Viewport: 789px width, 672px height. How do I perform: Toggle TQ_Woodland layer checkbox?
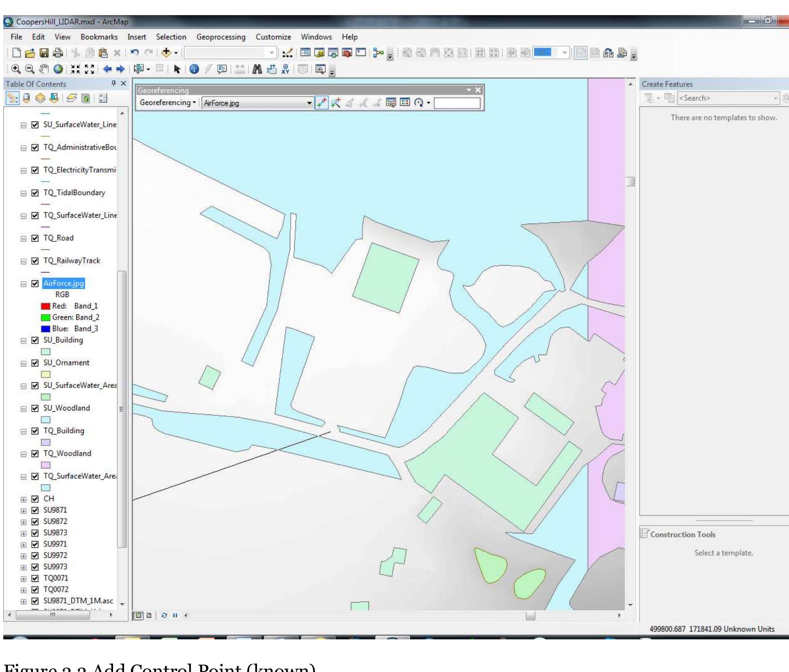coord(35,454)
